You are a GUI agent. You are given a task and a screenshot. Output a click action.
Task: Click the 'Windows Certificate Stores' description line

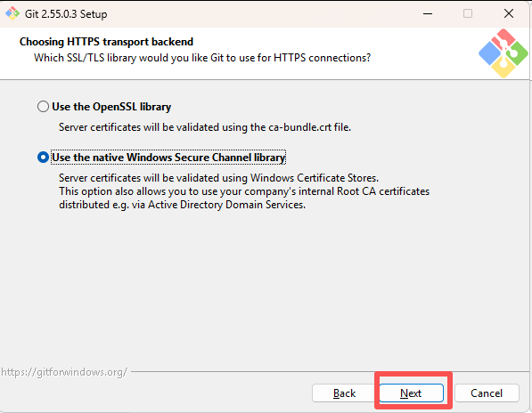click(x=218, y=178)
